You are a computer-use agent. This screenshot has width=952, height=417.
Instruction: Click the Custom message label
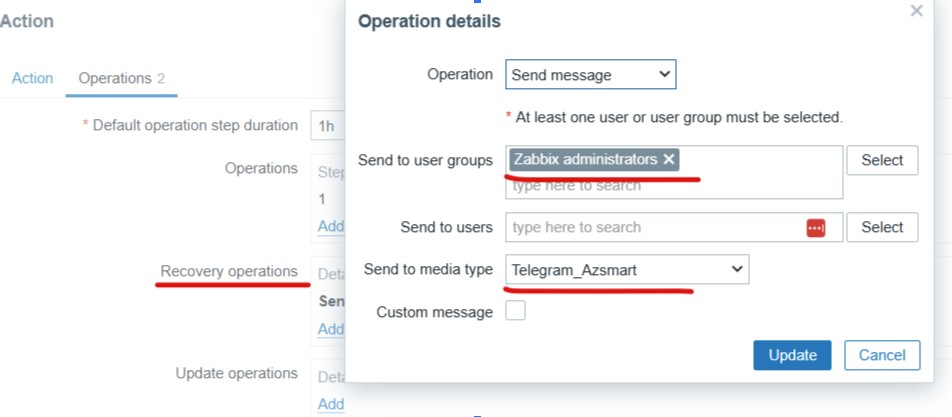coord(434,312)
